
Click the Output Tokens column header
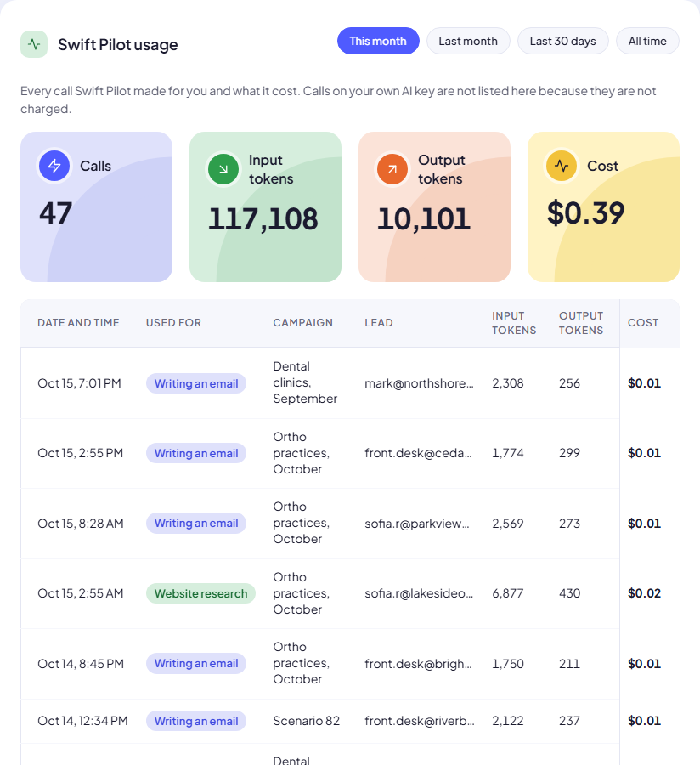point(581,323)
